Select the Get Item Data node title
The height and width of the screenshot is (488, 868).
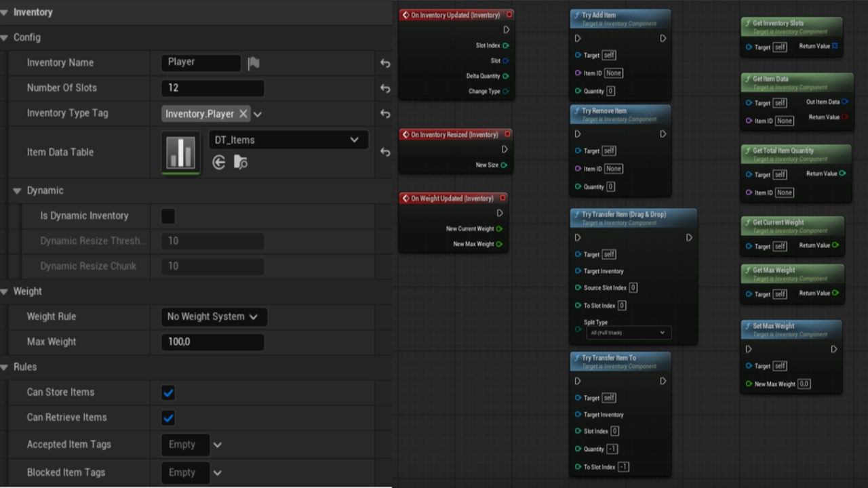tap(770, 79)
